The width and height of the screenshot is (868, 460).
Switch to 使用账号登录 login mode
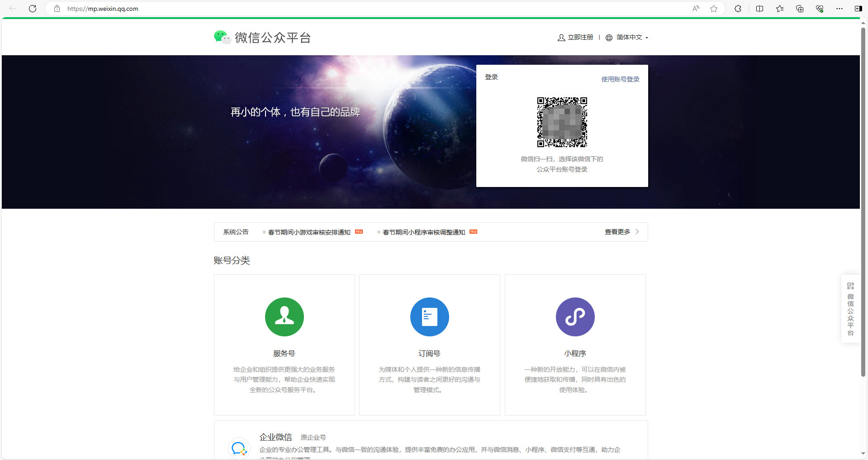click(620, 79)
